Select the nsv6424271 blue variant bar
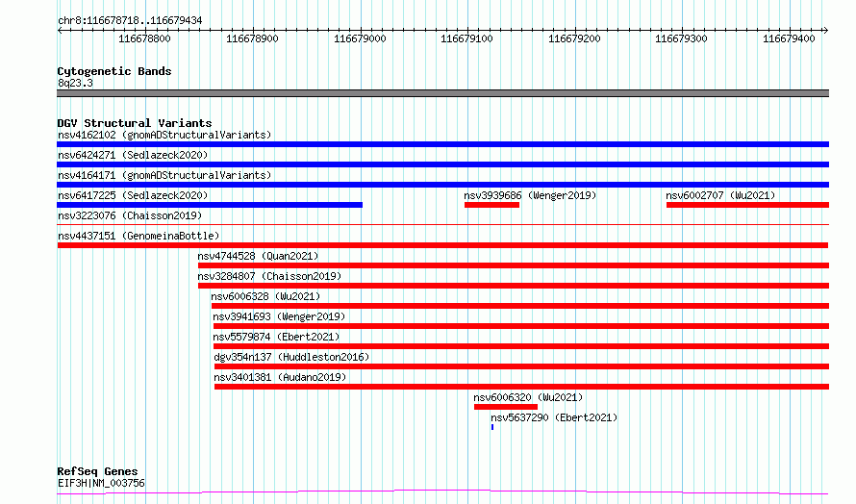This screenshot has width=856, height=504. 442,164
